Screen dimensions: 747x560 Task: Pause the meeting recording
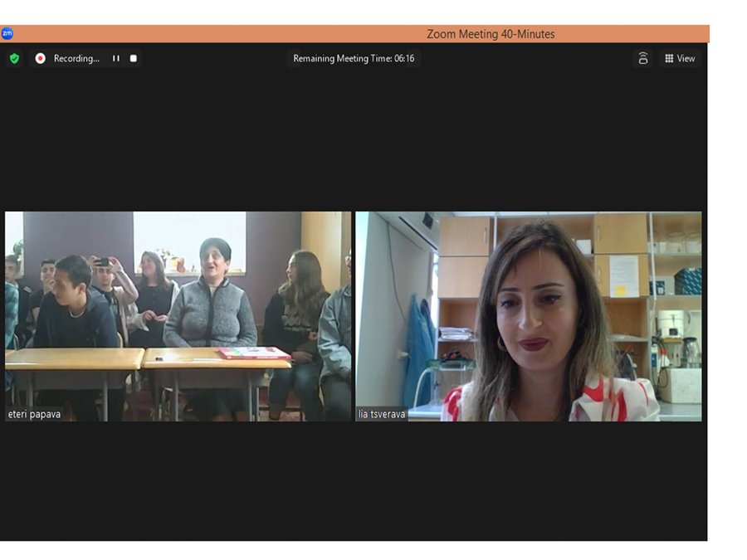point(116,59)
